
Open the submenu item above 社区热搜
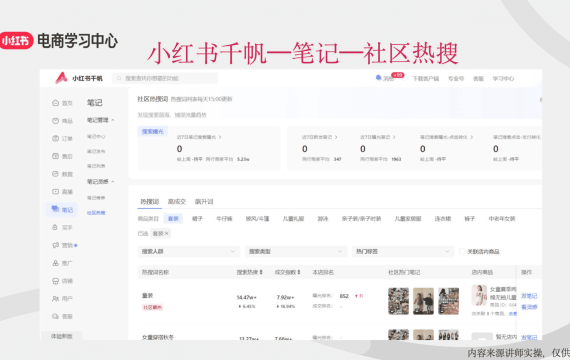pos(96,198)
